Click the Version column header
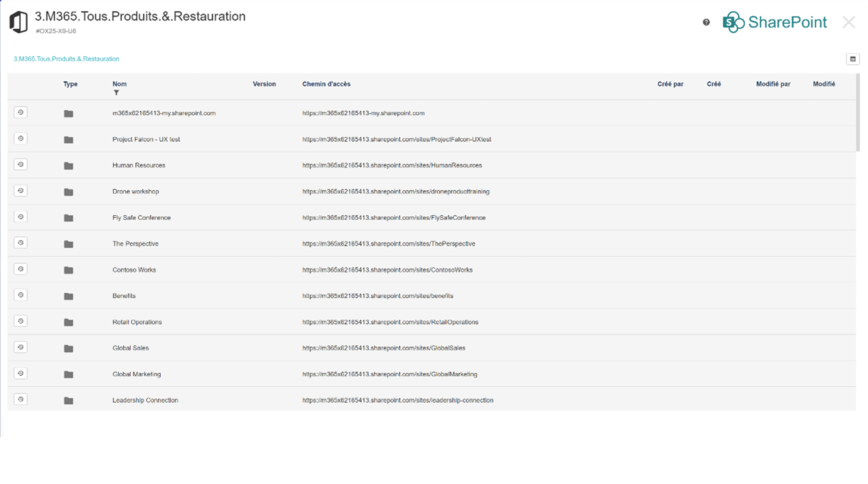The image size is (868, 484). 264,84
